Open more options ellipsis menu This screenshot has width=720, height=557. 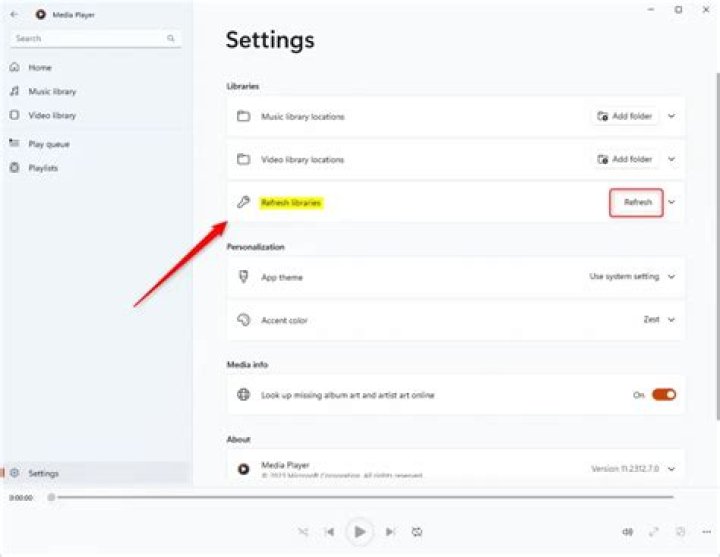coord(707,532)
